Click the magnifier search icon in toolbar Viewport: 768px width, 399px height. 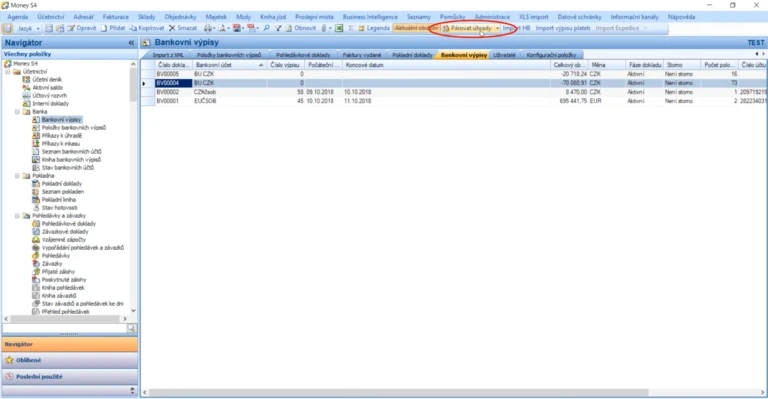tap(266, 28)
